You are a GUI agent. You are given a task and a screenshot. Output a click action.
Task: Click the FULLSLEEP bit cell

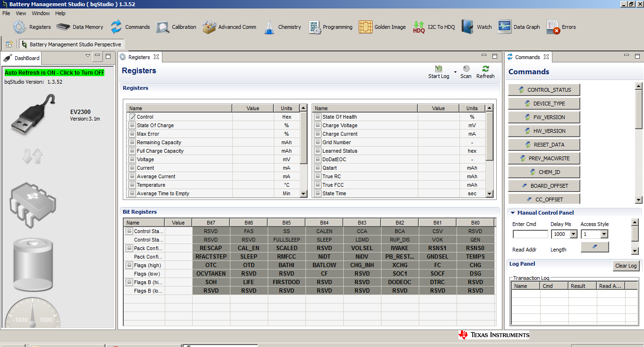(x=287, y=240)
